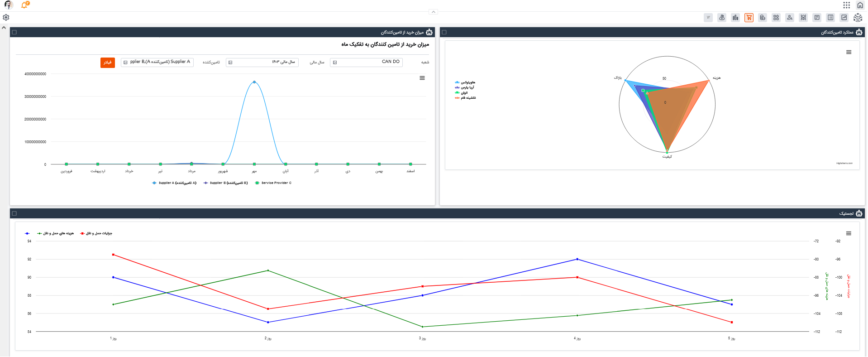Toggle الوان series in radar legend
The width and height of the screenshot is (868, 357).
pos(462,92)
